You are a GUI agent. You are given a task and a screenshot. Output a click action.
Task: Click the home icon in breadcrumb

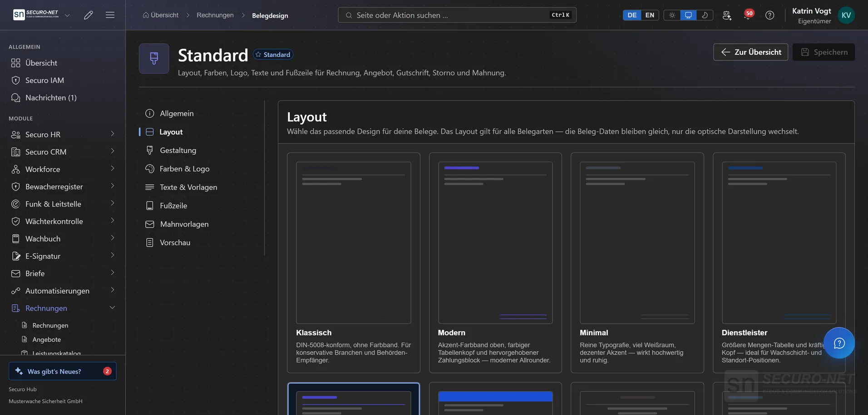point(146,15)
